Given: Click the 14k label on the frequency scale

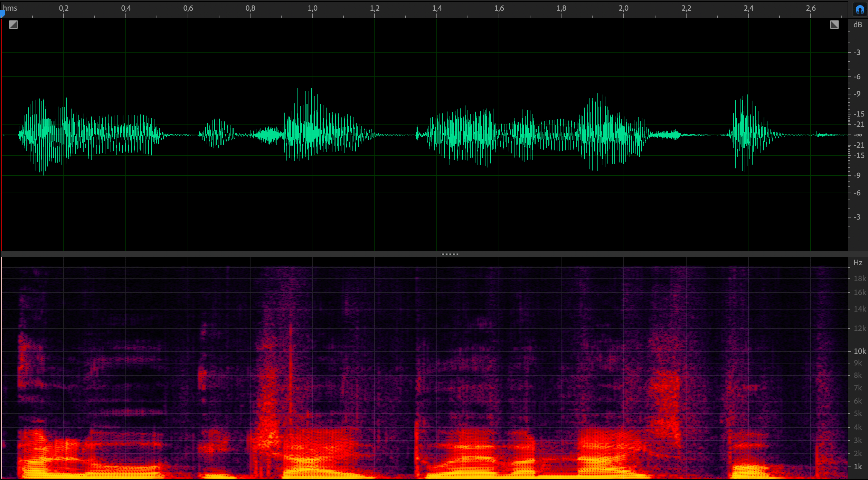Looking at the screenshot, I should [860, 309].
